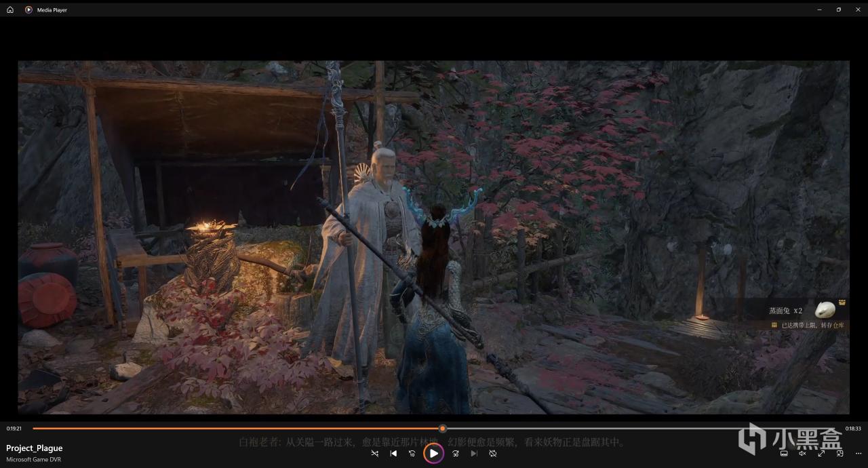The image size is (868, 468).
Task: Click the Media Player title text
Action: (53, 10)
